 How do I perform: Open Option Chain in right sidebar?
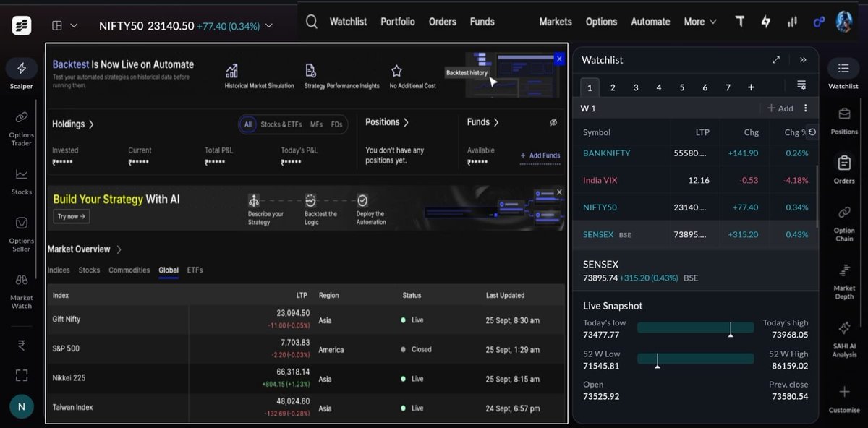[844, 223]
